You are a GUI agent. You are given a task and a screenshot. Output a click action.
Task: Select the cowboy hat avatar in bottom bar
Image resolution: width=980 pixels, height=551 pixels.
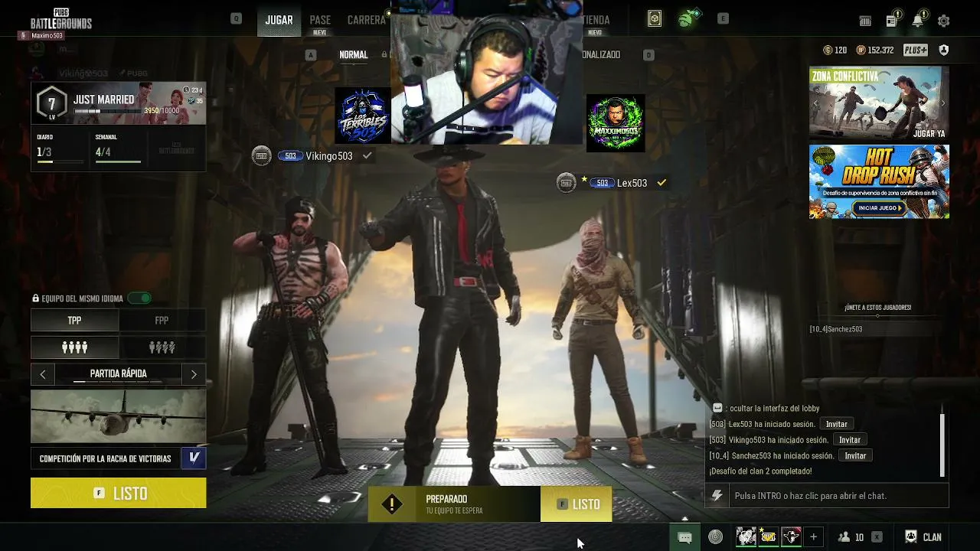click(791, 537)
